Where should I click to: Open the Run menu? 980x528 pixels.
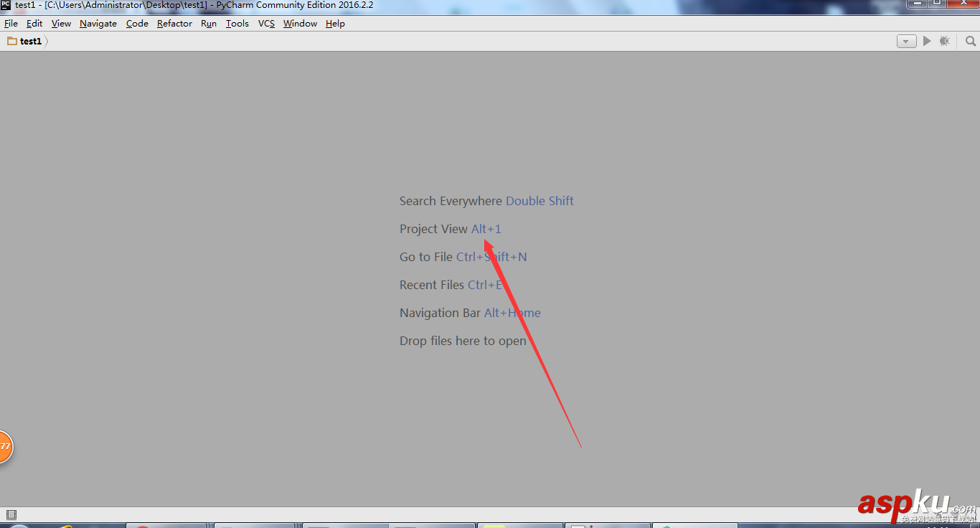point(209,24)
